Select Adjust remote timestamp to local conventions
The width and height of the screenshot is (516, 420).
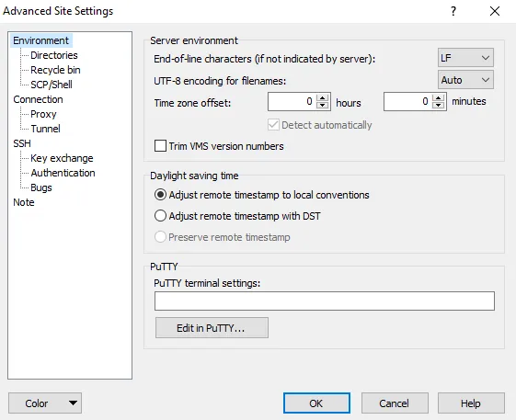coord(160,195)
